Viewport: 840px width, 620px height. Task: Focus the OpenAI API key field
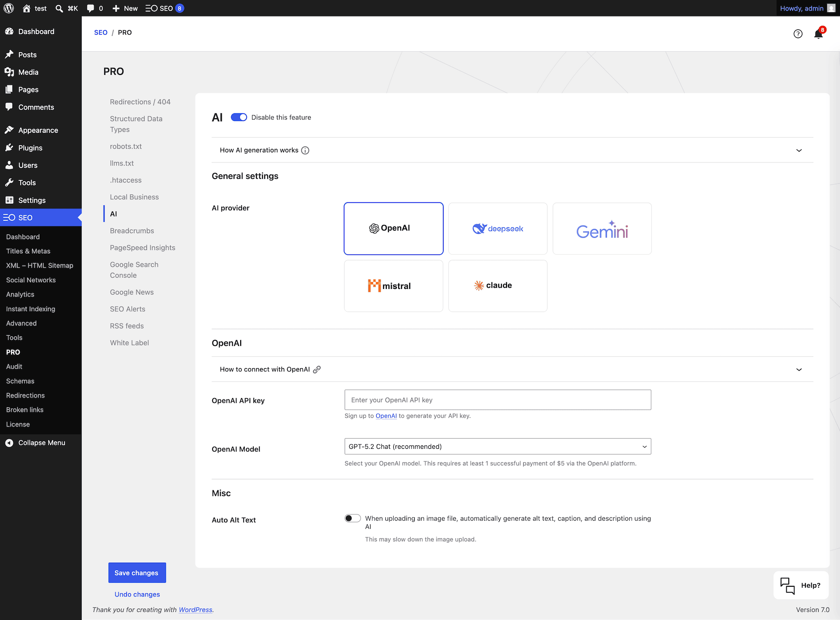[x=497, y=400]
